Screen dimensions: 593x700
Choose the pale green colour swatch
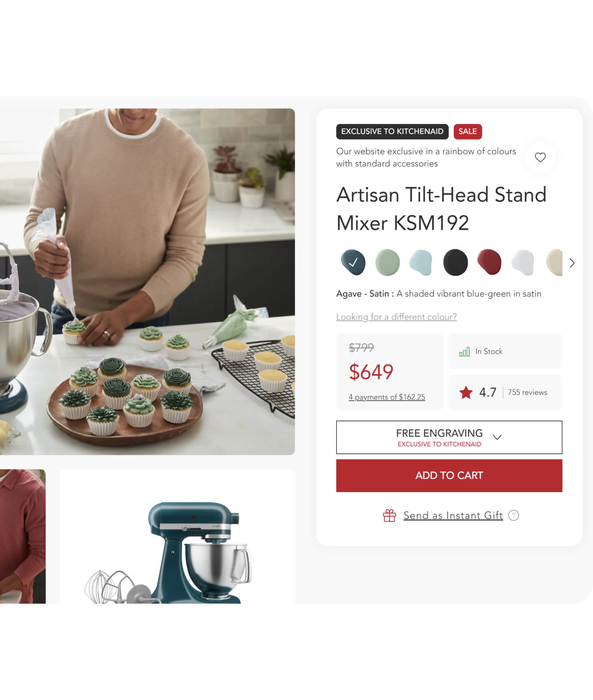(388, 262)
